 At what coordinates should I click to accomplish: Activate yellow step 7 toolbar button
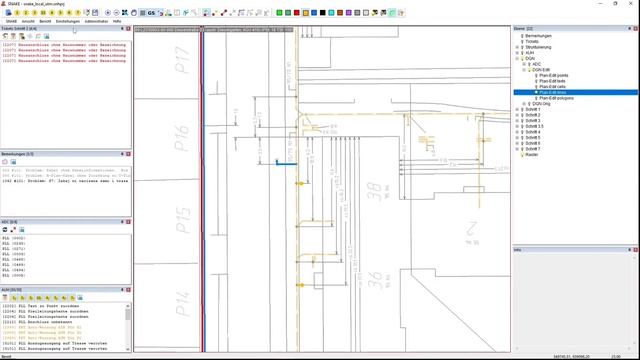click(78, 13)
